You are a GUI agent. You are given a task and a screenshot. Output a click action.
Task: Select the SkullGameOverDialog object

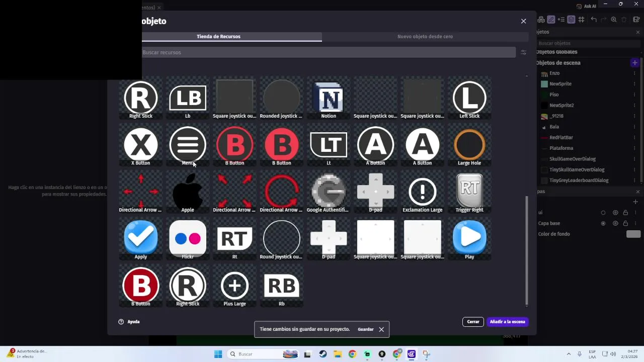pyautogui.click(x=573, y=159)
